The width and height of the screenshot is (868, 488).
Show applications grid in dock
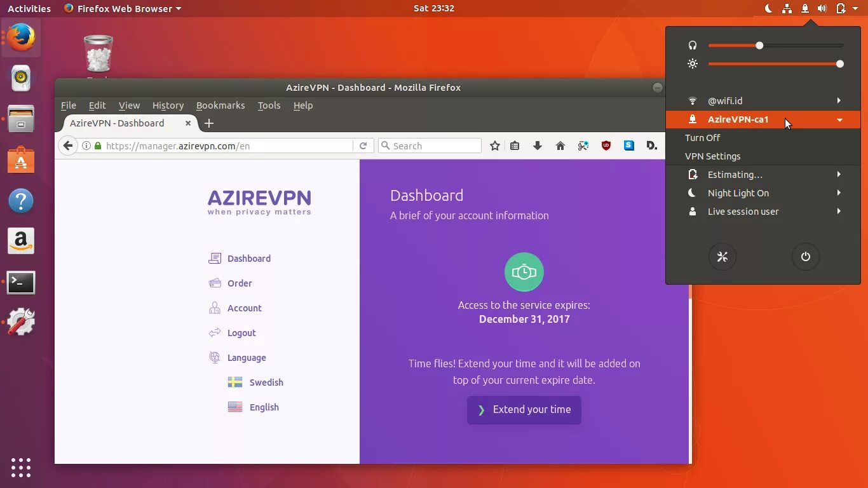point(21,467)
